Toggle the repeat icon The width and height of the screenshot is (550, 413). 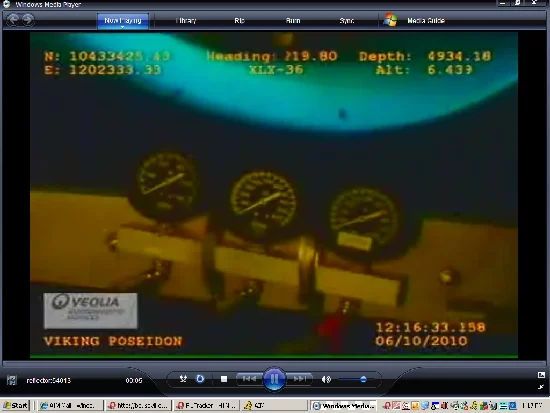[x=200, y=379]
